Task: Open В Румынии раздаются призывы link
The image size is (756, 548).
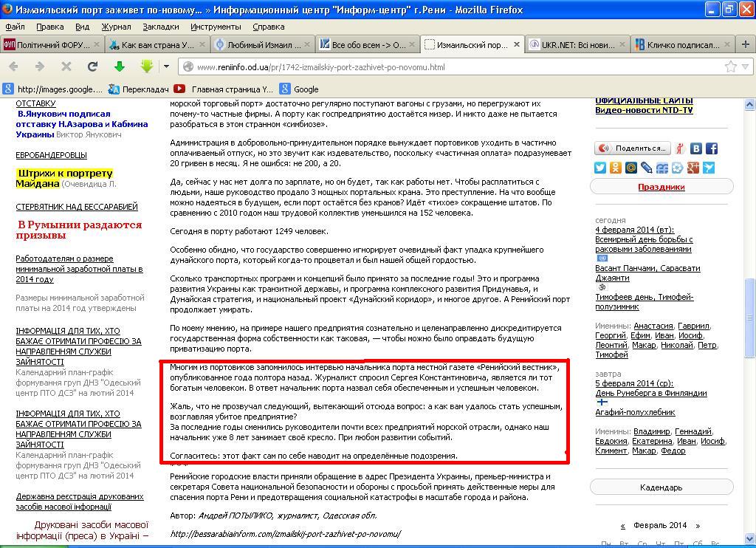Action: pyautogui.click(x=78, y=230)
